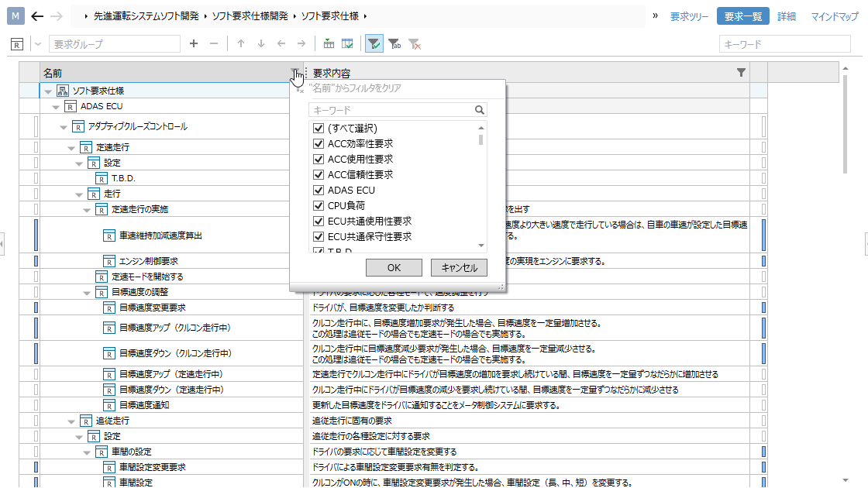
Task: Uncheck ADAS ECU filter option
Action: pyautogui.click(x=319, y=191)
